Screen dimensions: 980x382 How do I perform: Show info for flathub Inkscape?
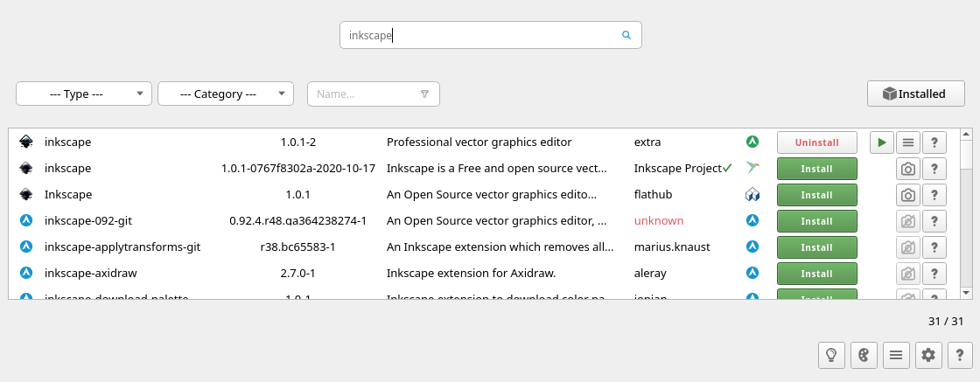pos(934,195)
